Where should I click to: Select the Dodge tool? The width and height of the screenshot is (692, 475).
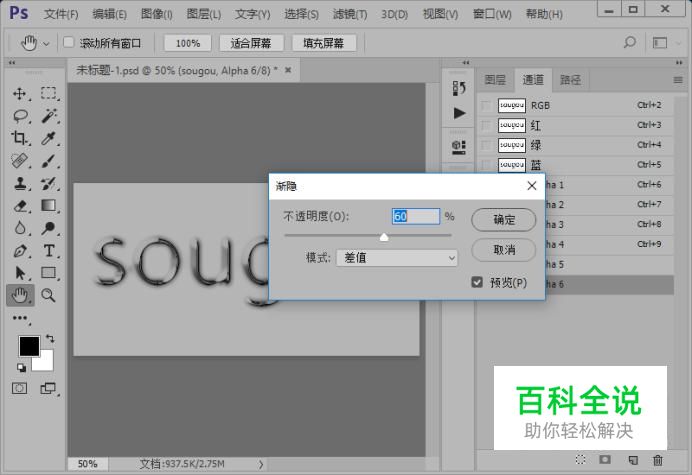(49, 228)
